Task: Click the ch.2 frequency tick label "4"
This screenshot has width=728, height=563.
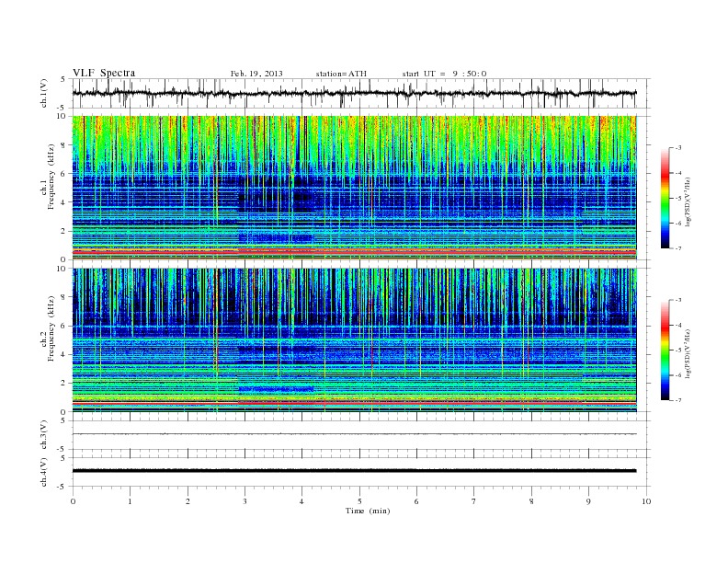Action: pyautogui.click(x=63, y=354)
